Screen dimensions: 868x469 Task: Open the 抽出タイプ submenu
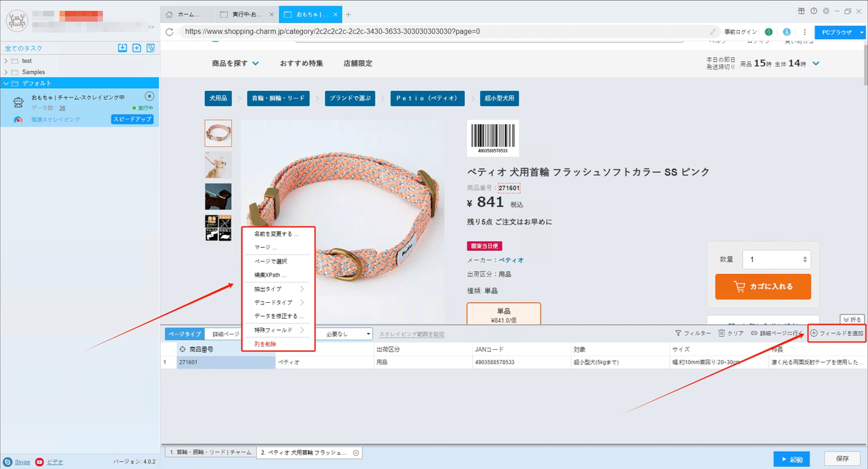pos(279,289)
